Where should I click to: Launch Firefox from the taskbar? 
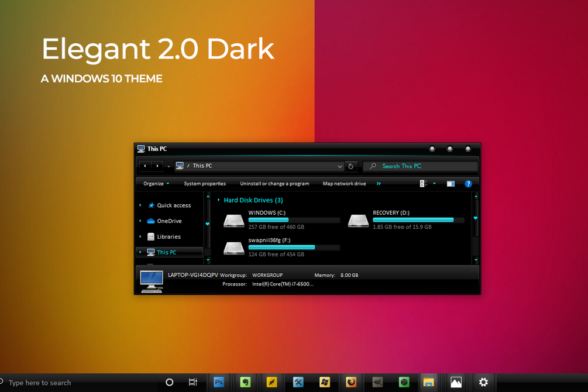pyautogui.click(x=351, y=382)
